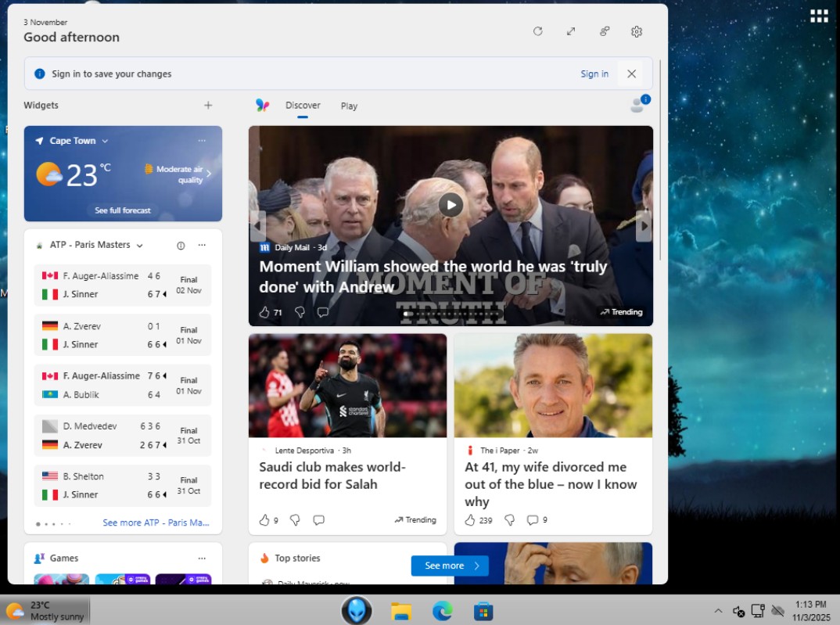Viewport: 840px width, 625px height.
Task: Open the wife divorced me headline
Action: coord(551,484)
